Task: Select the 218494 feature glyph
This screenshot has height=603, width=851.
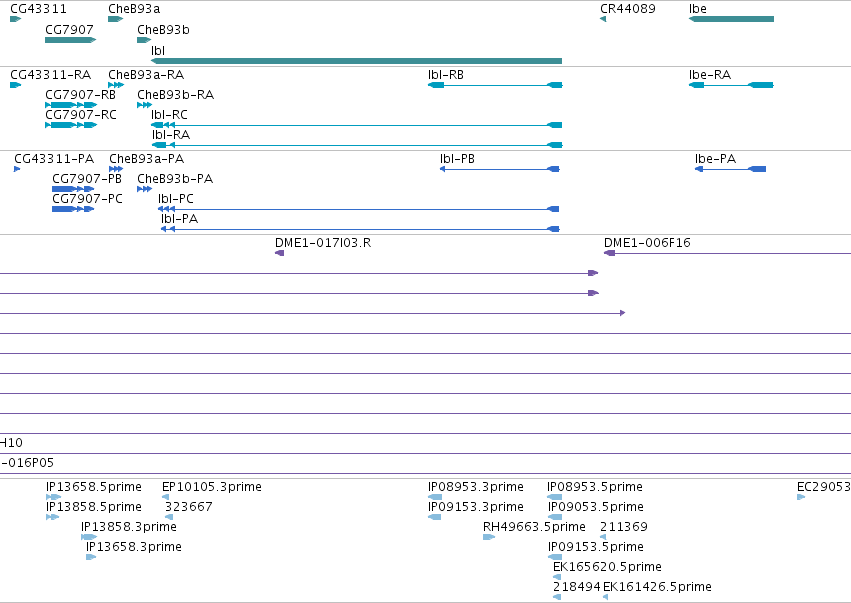Action: click(557, 597)
